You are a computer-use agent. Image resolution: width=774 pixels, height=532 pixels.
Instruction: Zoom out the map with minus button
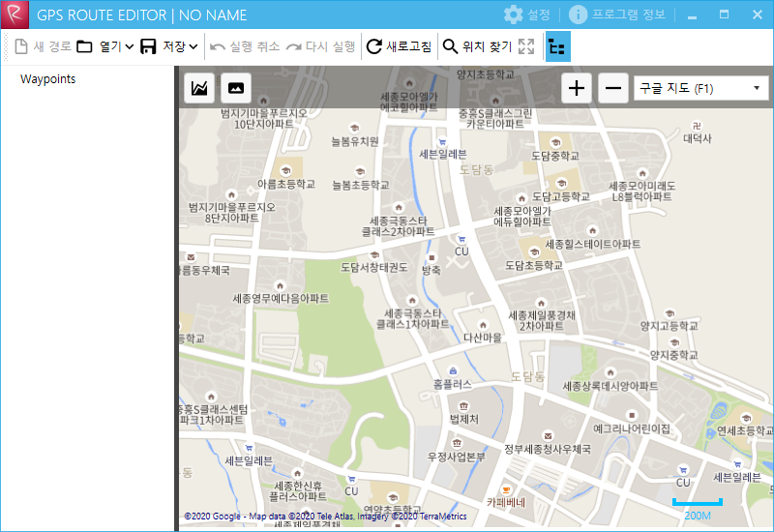[613, 88]
